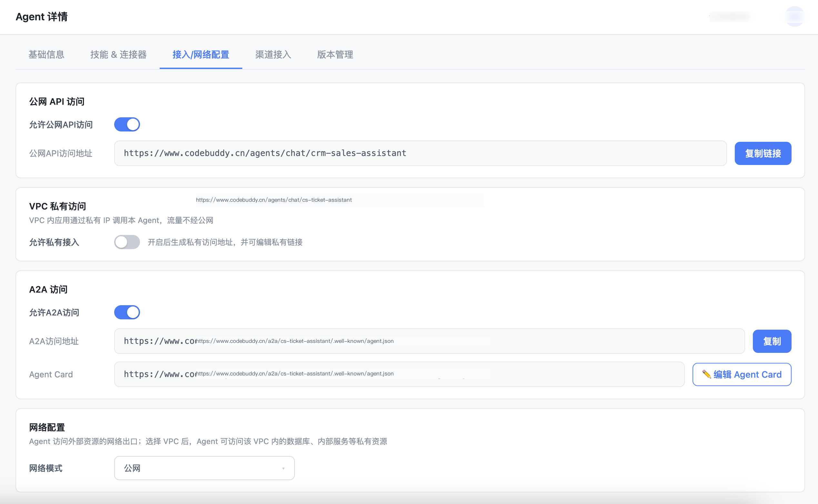Open the 基础信息 tab
Screen dimensions: 818x504
(x=46, y=54)
